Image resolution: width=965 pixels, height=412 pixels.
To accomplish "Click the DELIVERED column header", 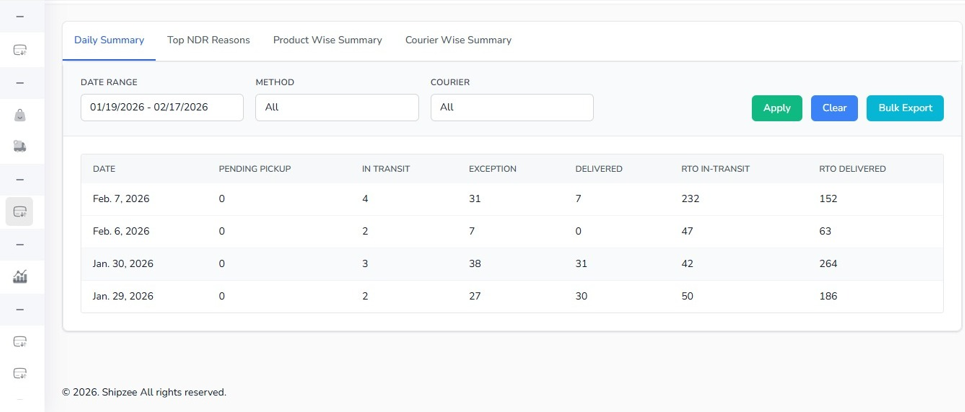I will coord(599,169).
